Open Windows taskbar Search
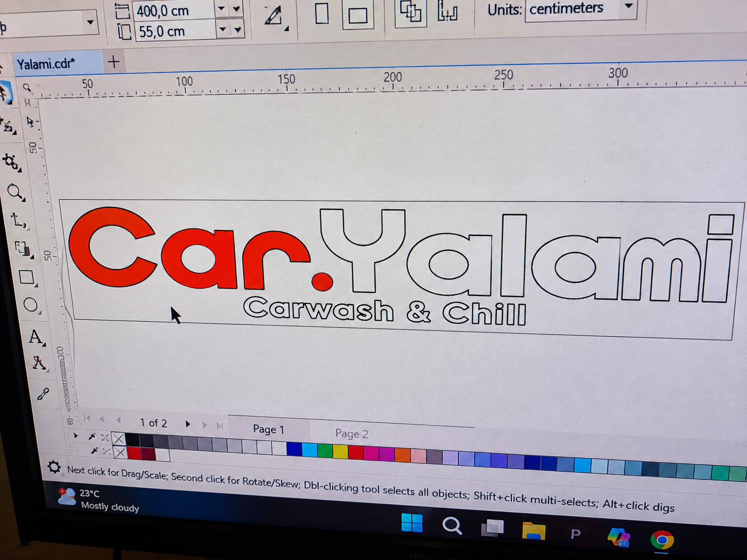The image size is (747, 560). (x=452, y=526)
